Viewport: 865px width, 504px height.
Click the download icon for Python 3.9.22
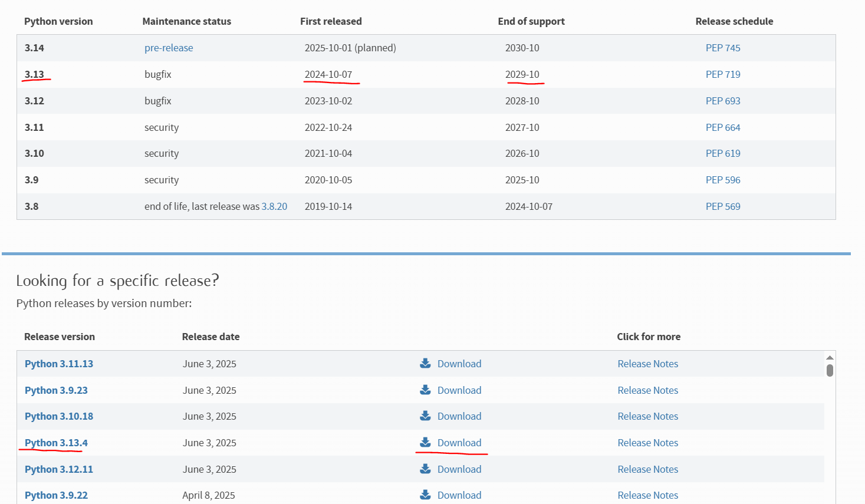(425, 495)
